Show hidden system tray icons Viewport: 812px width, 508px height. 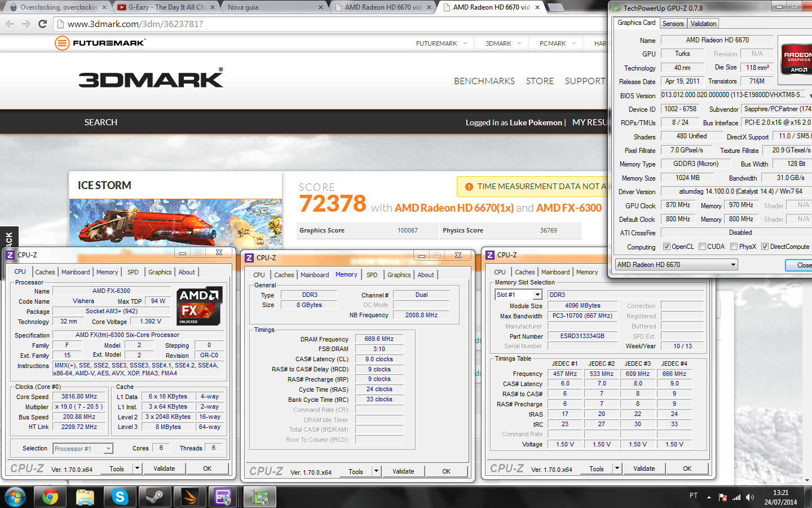(709, 497)
